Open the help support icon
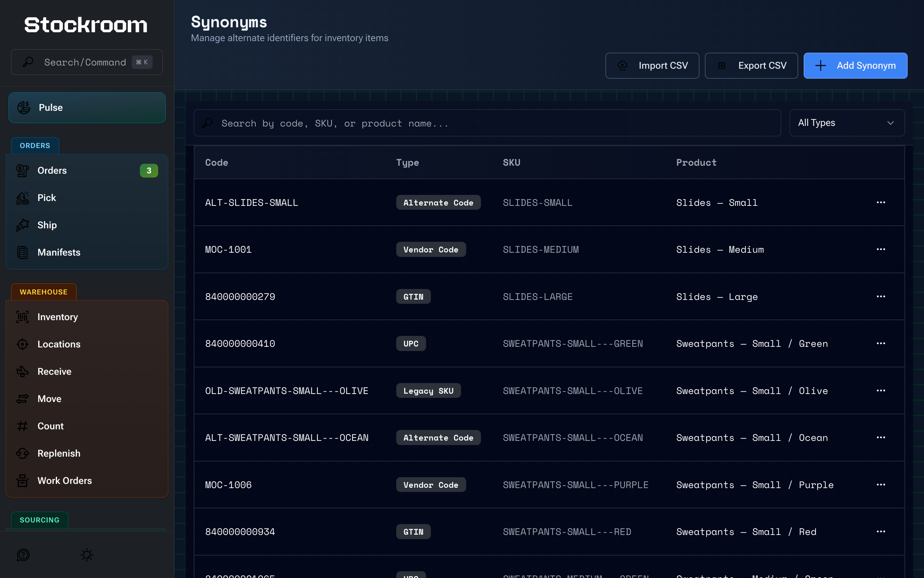The width and height of the screenshot is (924, 578). pos(23,555)
